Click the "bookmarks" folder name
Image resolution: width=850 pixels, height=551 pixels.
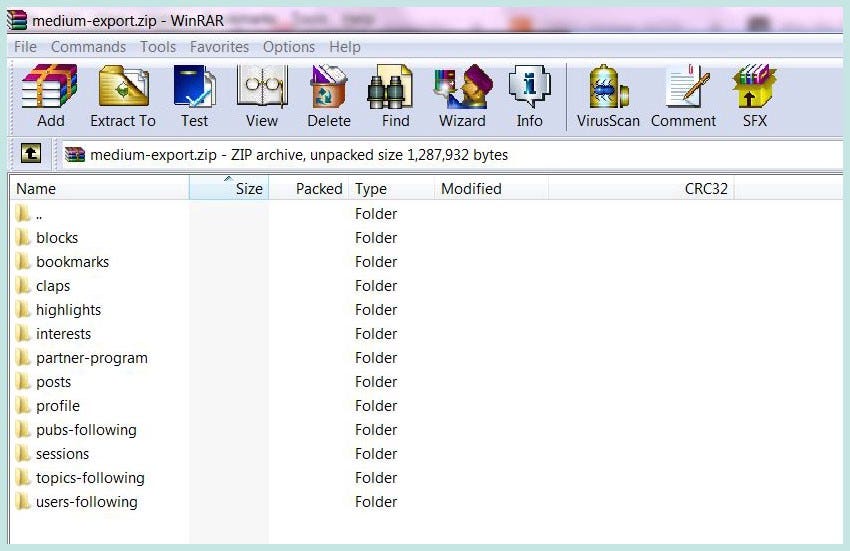(73, 261)
